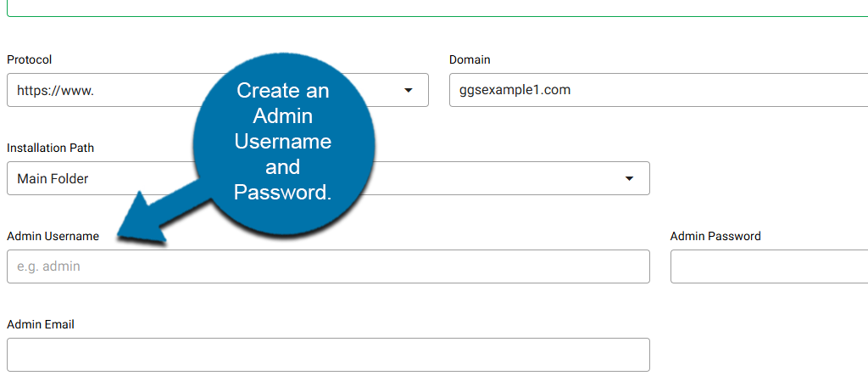Focus the Admin Username input field
Image resolution: width=868 pixels, height=387 pixels.
click(x=328, y=266)
